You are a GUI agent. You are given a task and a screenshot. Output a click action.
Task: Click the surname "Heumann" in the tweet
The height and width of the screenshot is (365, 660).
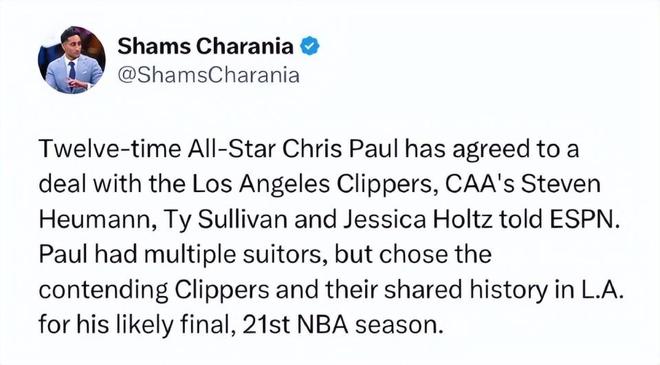click(x=94, y=219)
